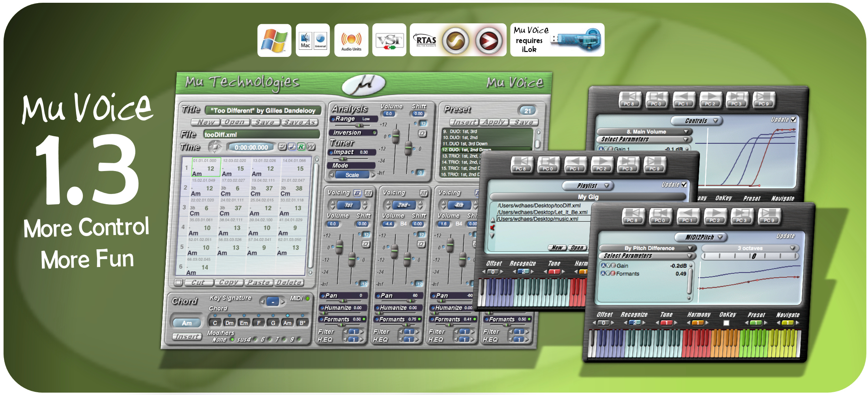Click Insert in the Chord section

pyautogui.click(x=187, y=336)
